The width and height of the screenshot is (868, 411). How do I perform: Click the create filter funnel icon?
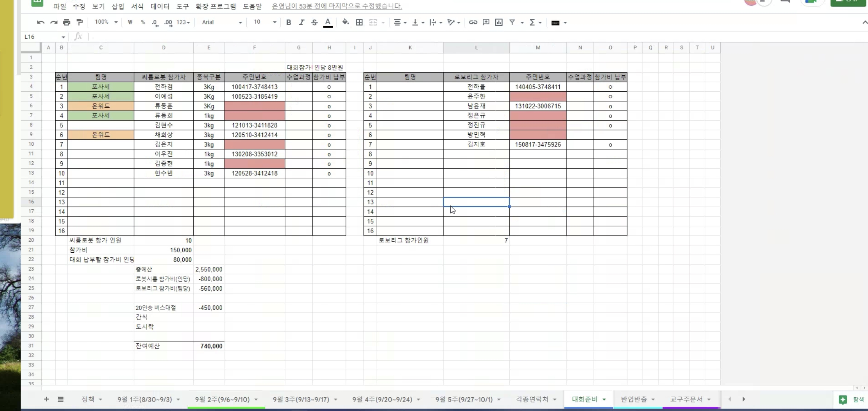click(512, 22)
